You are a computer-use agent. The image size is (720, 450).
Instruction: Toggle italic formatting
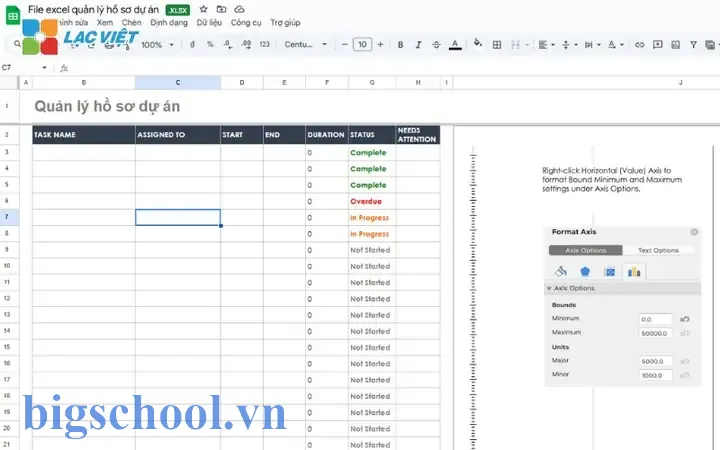418,45
